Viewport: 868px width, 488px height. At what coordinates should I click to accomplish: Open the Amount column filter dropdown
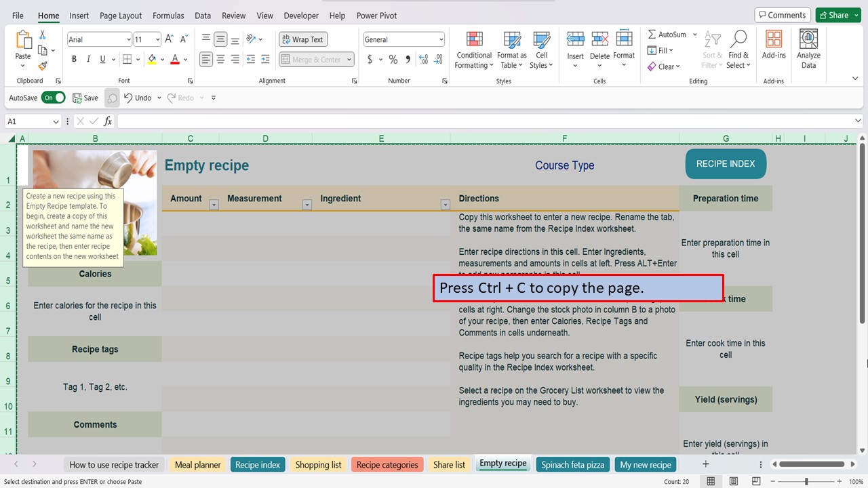click(213, 204)
